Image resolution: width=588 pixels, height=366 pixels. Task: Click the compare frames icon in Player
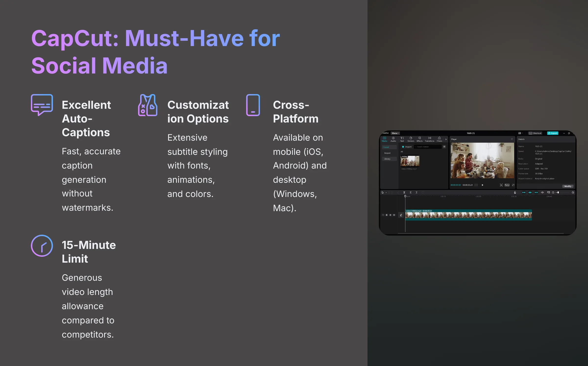coord(476,185)
